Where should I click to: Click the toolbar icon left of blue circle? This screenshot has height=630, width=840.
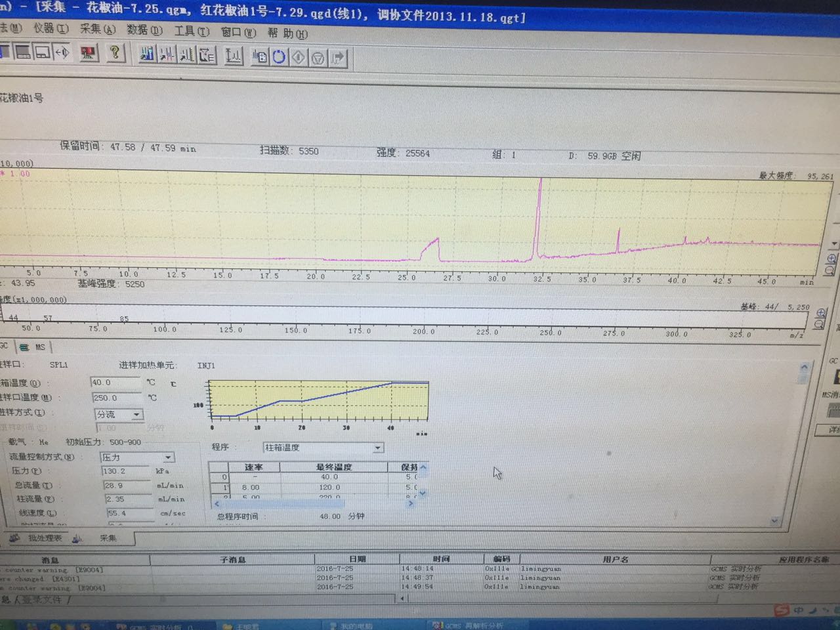coord(259,57)
